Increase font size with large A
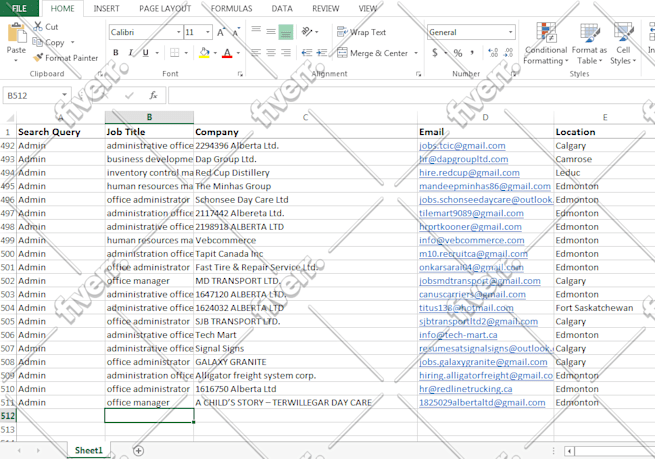The height and width of the screenshot is (459, 655). click(x=221, y=32)
